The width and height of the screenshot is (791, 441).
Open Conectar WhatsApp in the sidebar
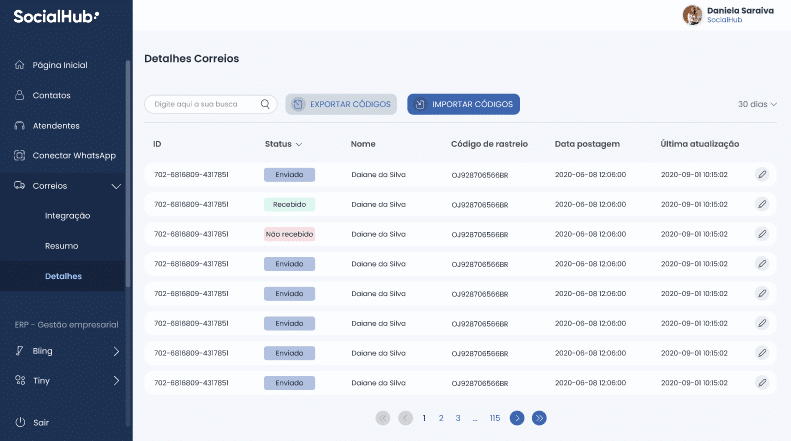click(74, 155)
